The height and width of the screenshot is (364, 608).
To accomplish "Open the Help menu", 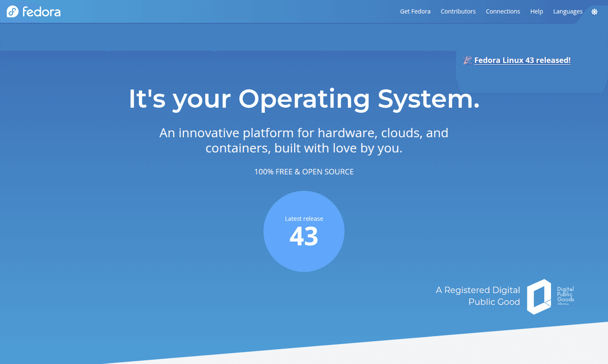I will point(537,11).
